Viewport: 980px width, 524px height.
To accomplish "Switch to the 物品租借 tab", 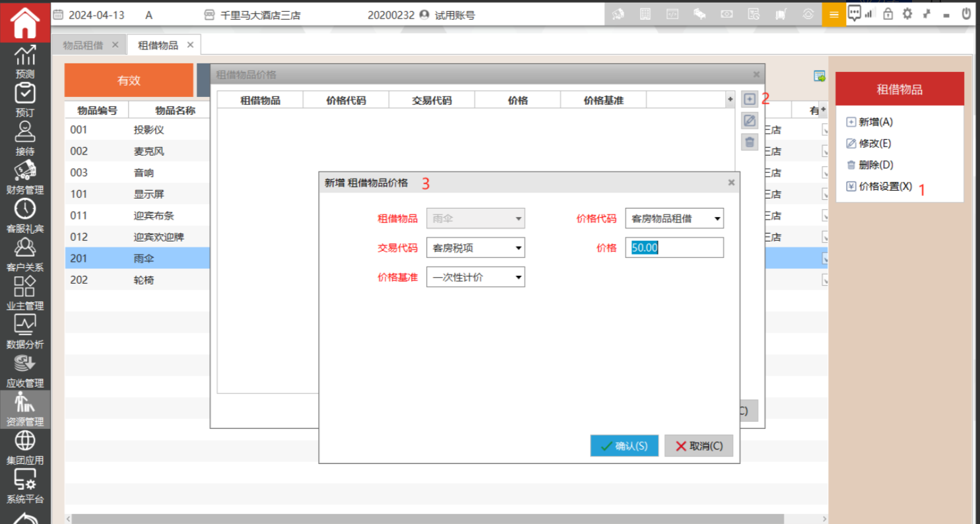I will tap(83, 45).
